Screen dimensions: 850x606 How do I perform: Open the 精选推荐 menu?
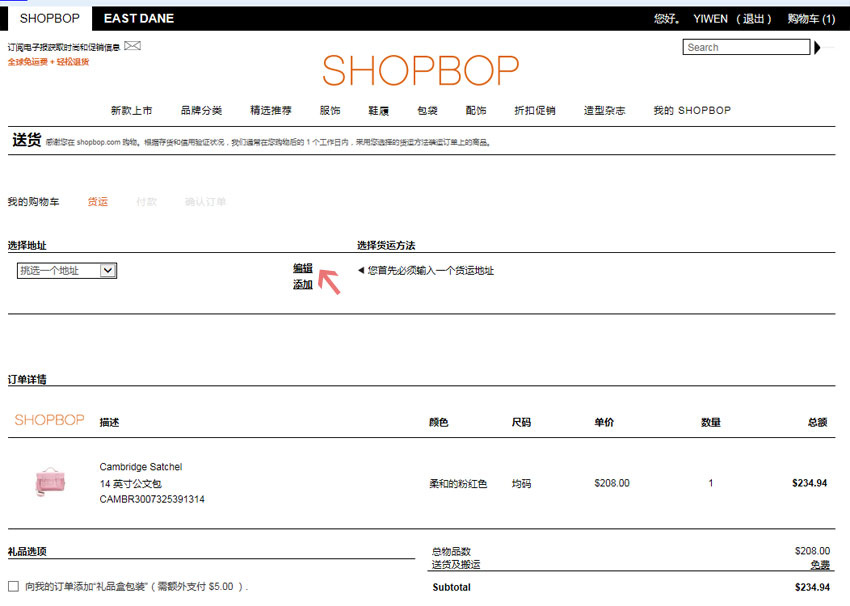point(271,111)
